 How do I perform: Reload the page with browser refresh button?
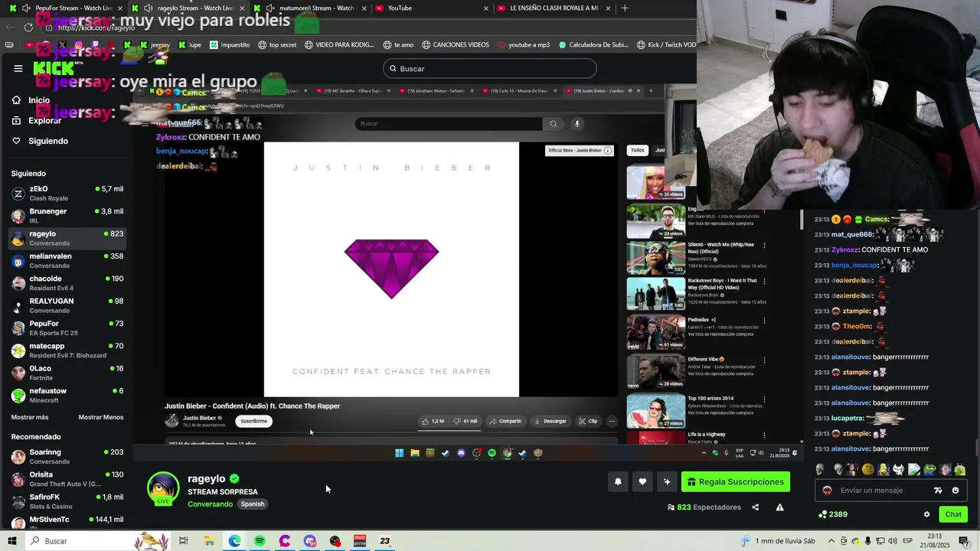(29, 28)
